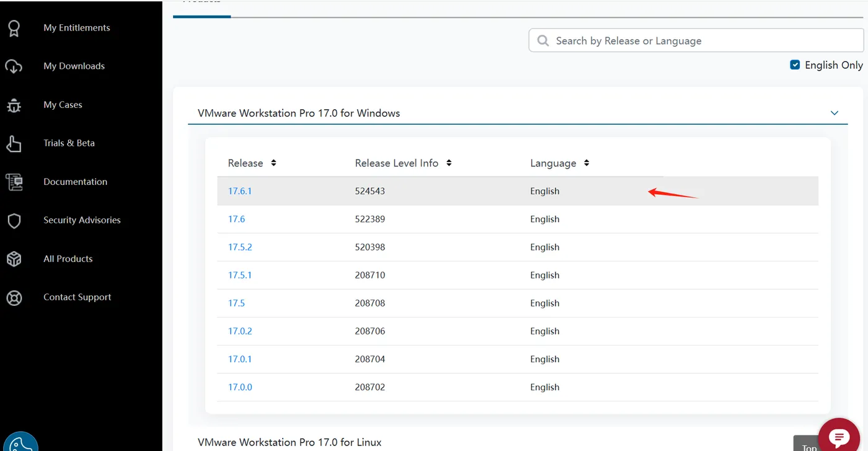Viewport: 868px width, 451px height.
Task: Sort table by Release column
Action: click(273, 163)
